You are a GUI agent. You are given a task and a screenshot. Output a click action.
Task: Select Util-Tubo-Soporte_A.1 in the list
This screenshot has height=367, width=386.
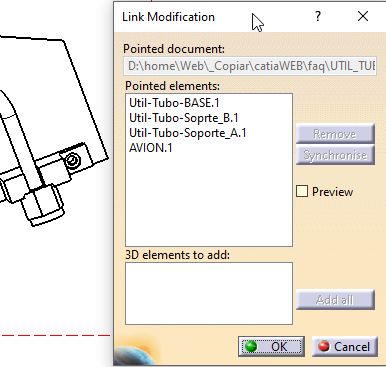(188, 133)
